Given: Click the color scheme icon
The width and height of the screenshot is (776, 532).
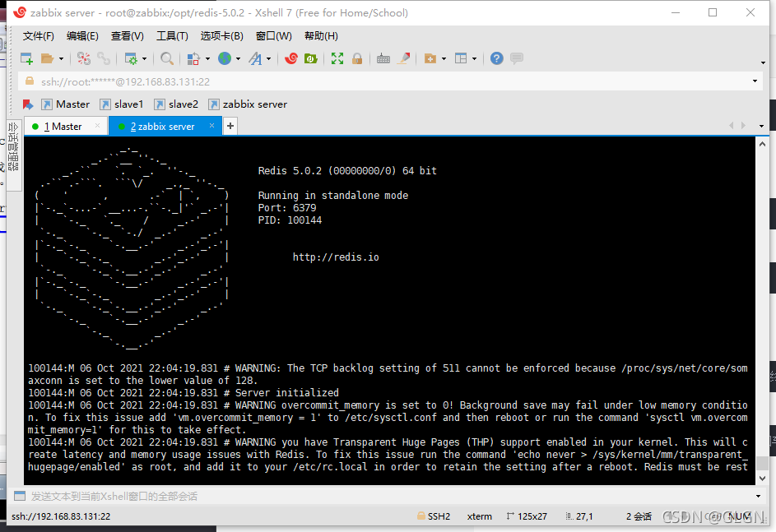Looking at the screenshot, I should tap(193, 59).
